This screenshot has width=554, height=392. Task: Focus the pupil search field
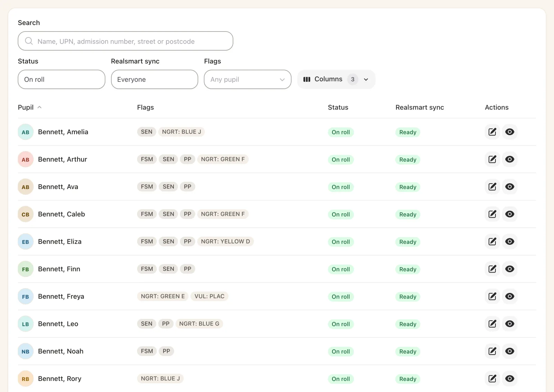coord(125,41)
